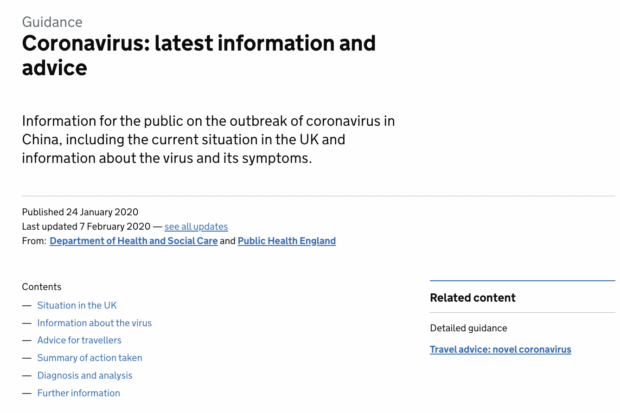Click the 'Contents' label
Image resolution: width=620 pixels, height=413 pixels.
[x=42, y=287]
